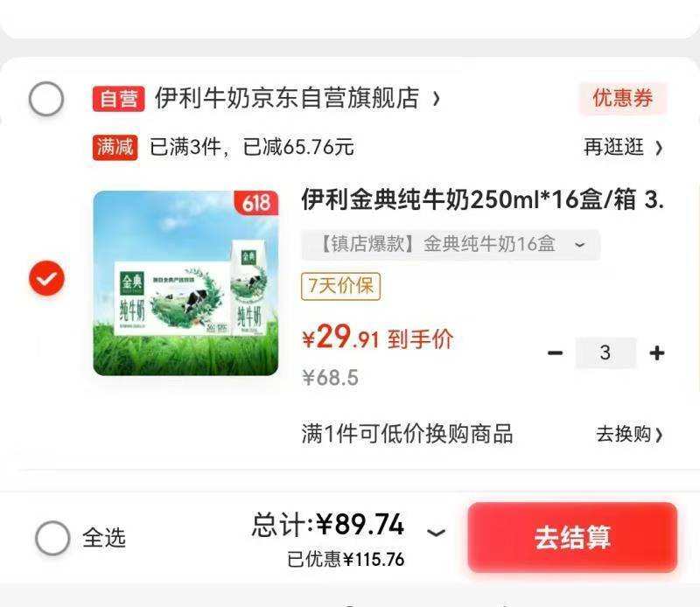The image size is (700, 607).
Task: Open the 伊利牛奶京东自营旗舰店 store page
Action: tap(287, 98)
